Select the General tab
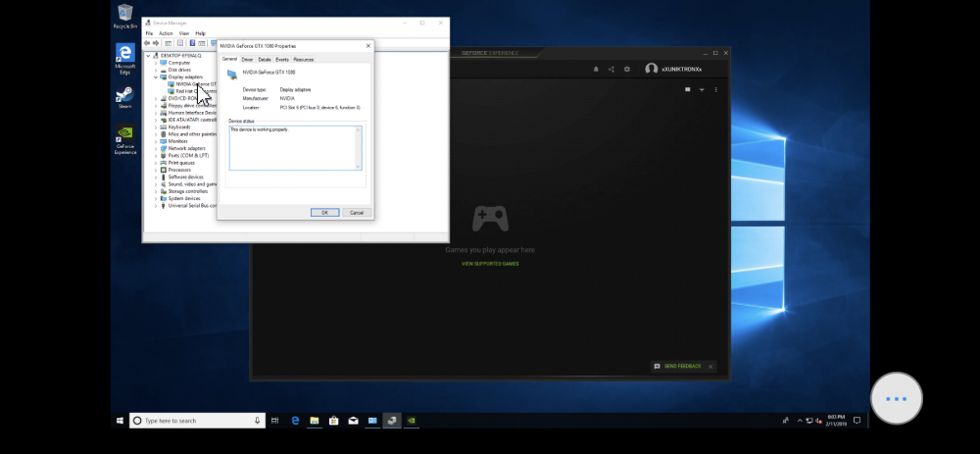This screenshot has height=454, width=980. click(x=229, y=59)
